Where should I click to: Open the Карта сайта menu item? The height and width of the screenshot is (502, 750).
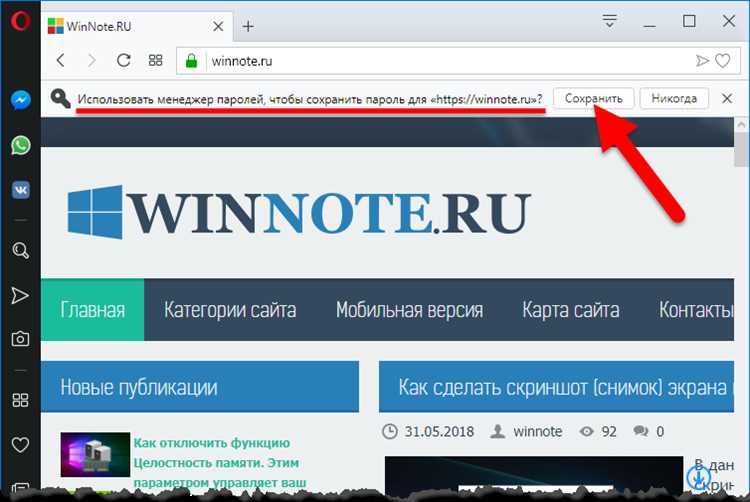point(571,310)
